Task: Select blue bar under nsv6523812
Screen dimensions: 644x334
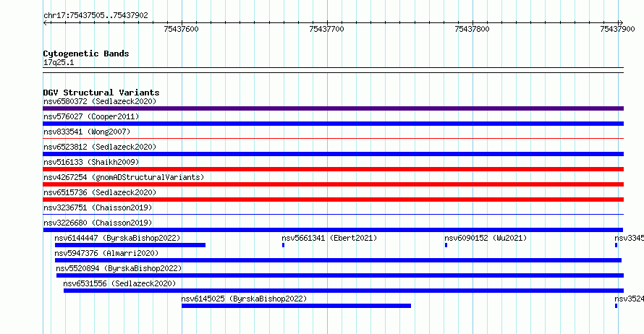Action: (x=333, y=154)
